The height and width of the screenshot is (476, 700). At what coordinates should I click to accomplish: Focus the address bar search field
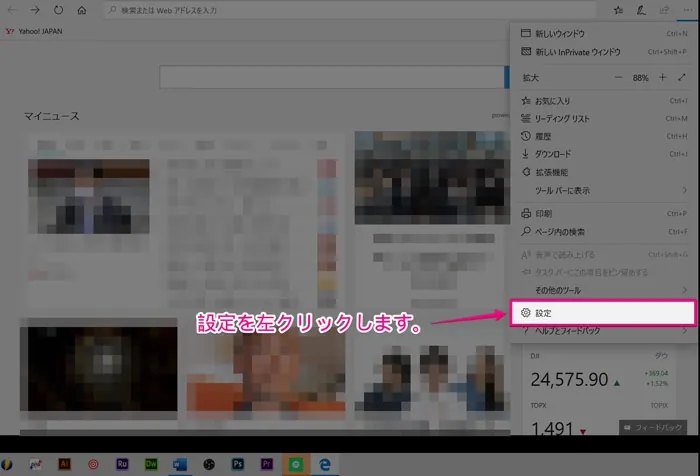pyautogui.click(x=350, y=10)
